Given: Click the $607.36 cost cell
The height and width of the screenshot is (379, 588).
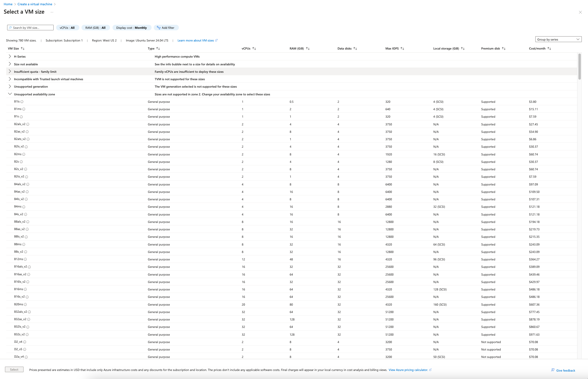Looking at the screenshot, I should click(534, 304).
